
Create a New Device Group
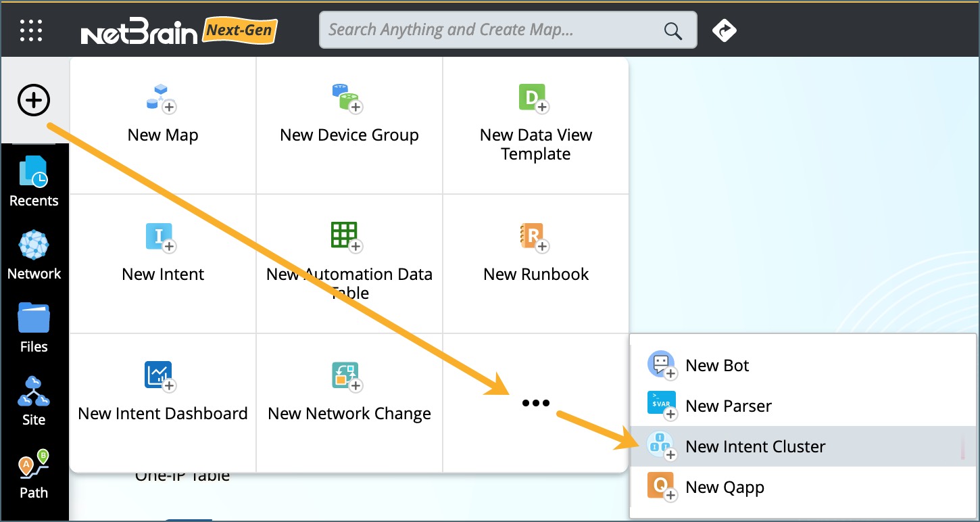pyautogui.click(x=349, y=114)
